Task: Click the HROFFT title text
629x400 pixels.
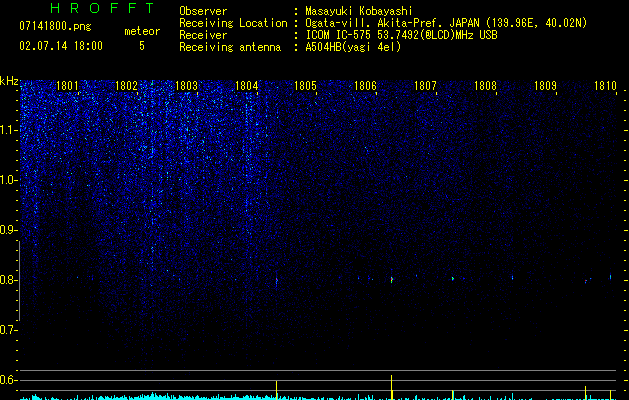Action: tap(102, 8)
